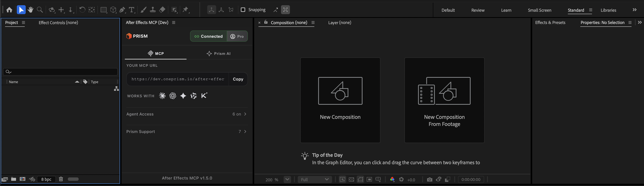Select the Small Screen workspace

pos(540,10)
